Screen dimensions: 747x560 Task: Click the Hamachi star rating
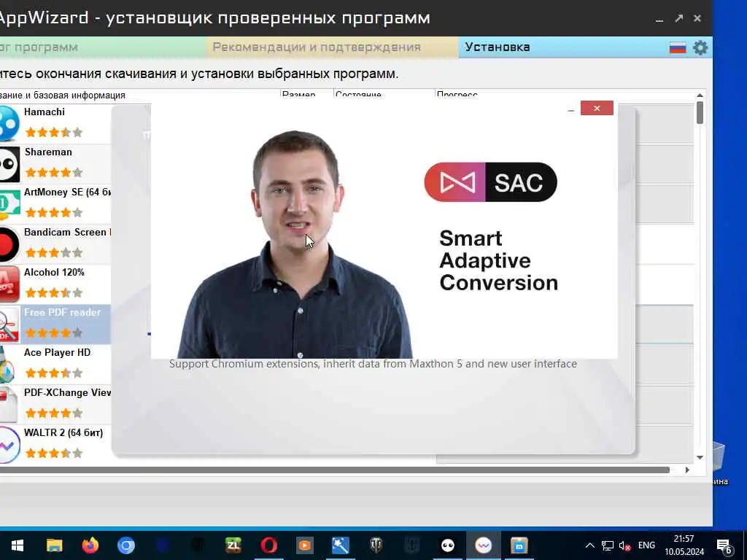pos(54,133)
